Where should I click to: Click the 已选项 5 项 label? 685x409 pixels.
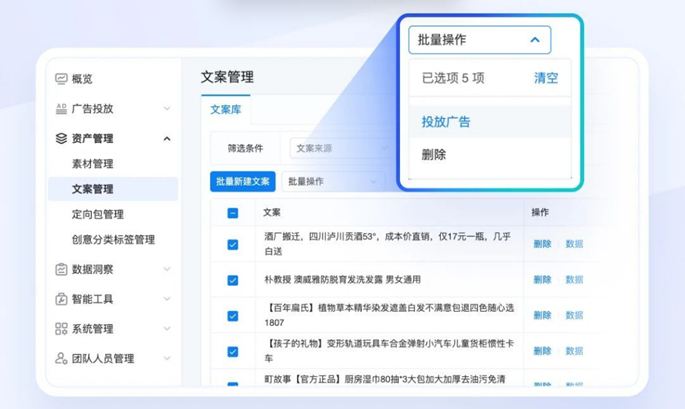pyautogui.click(x=453, y=78)
